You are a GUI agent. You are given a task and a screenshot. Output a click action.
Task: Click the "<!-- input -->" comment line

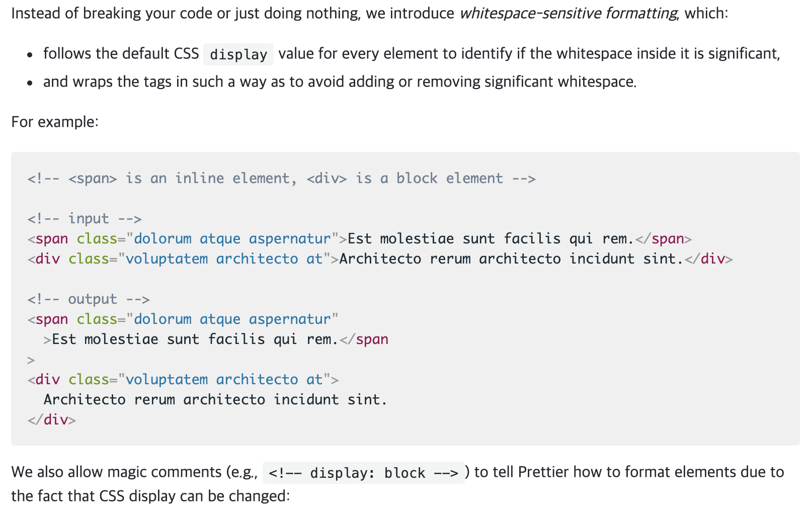coord(85,219)
